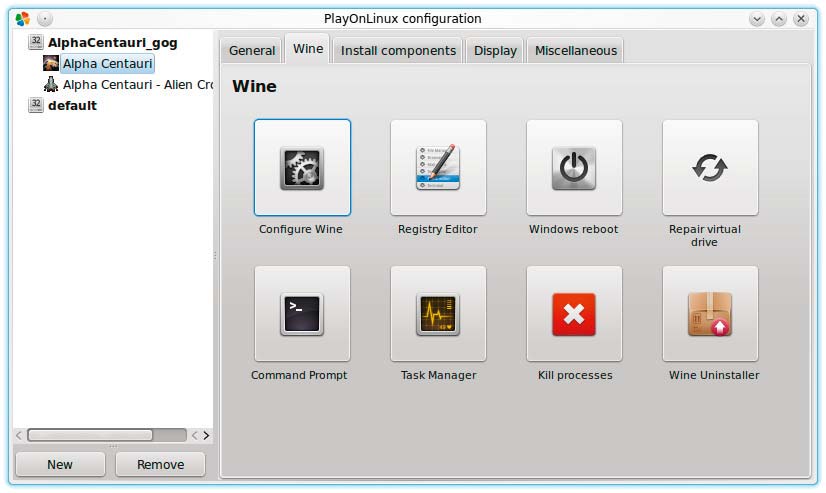
Task: Select the AlphaCentauri_gog virtual drive
Action: pos(113,43)
